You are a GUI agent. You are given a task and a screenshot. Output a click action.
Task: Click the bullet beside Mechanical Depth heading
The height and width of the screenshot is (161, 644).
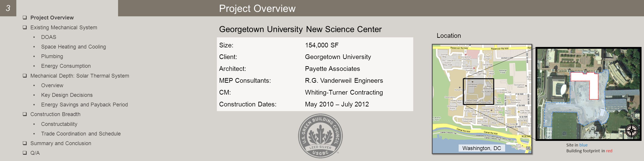25,76
